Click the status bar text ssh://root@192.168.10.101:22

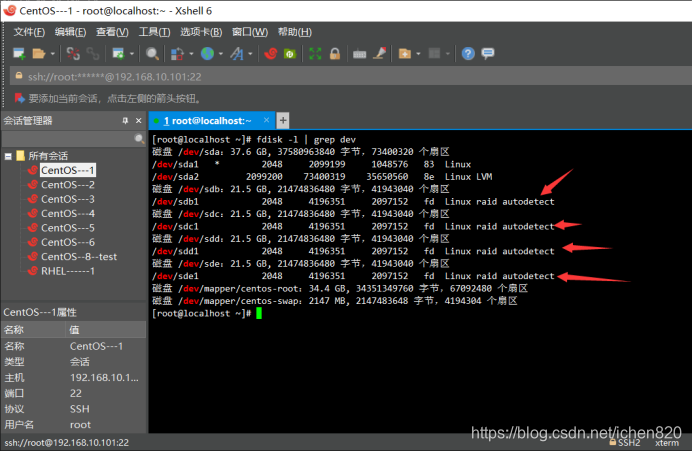[67, 443]
